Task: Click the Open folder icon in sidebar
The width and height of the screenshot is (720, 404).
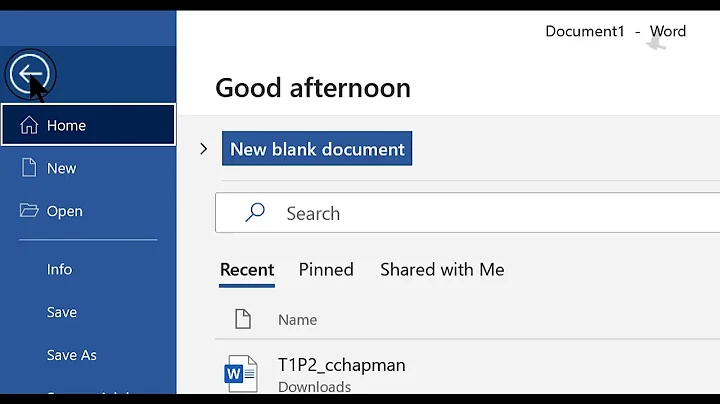Action: click(29, 210)
